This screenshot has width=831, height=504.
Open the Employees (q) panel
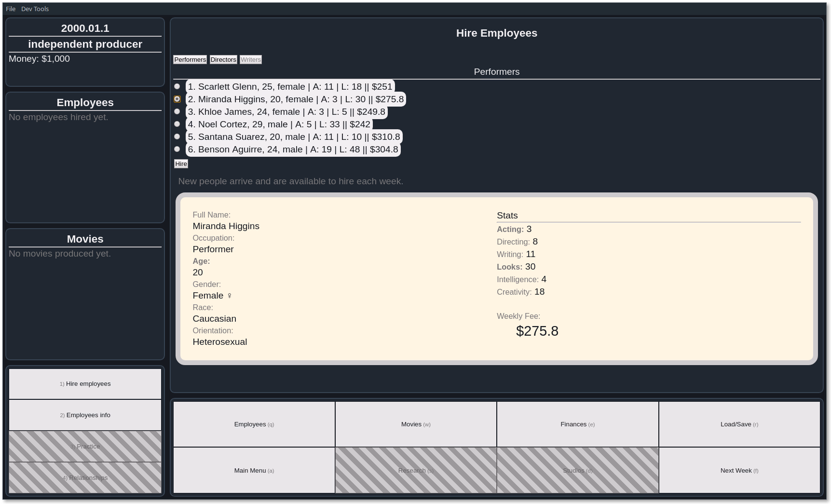[254, 424]
